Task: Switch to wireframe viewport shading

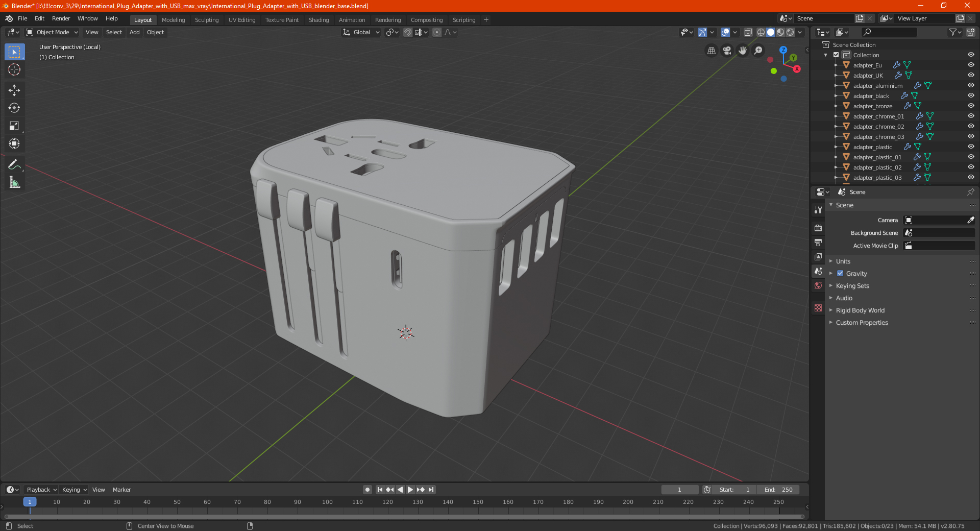Action: pos(761,32)
